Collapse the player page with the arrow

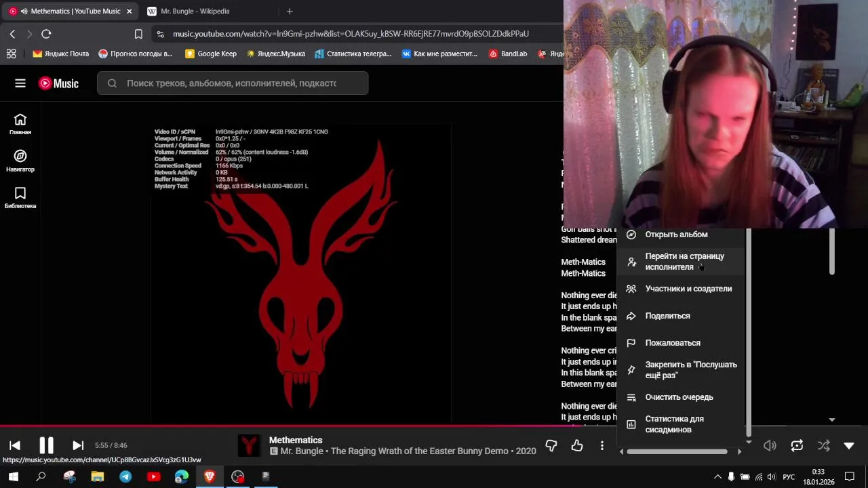(849, 445)
